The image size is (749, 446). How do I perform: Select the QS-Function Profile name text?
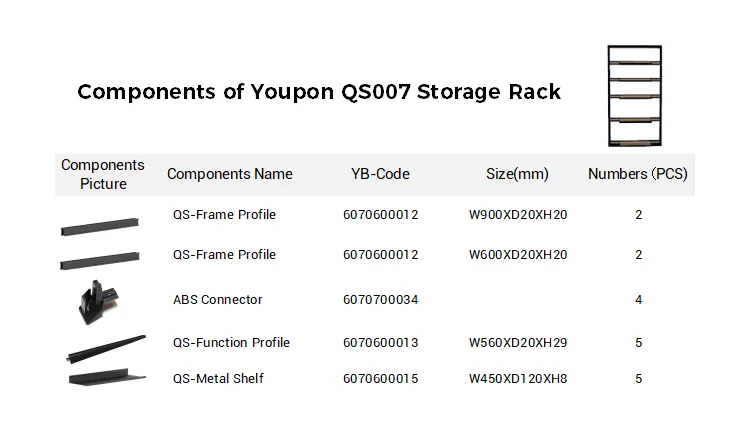[x=231, y=343]
